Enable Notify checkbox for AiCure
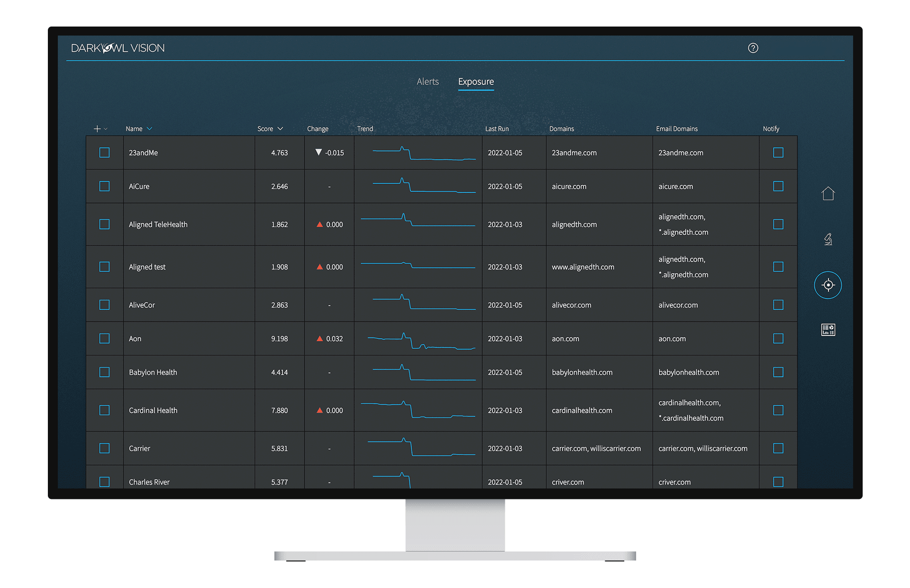910x588 pixels. (778, 186)
